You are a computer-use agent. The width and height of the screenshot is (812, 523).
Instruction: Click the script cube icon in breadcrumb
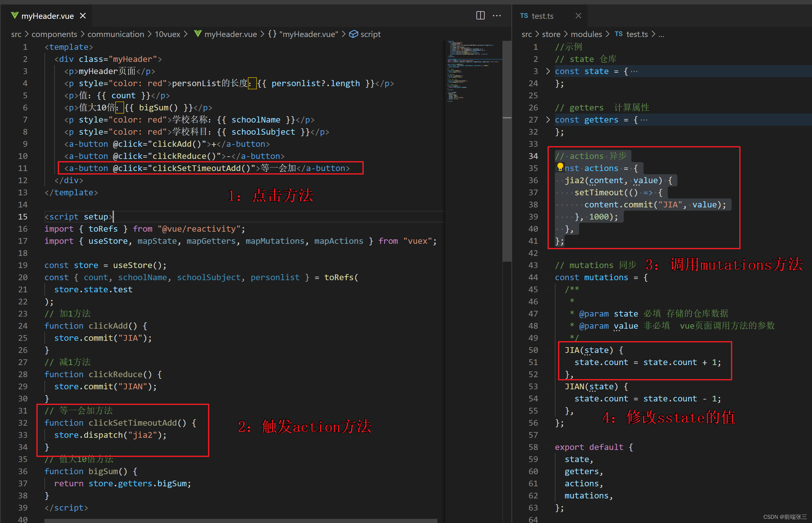click(354, 34)
